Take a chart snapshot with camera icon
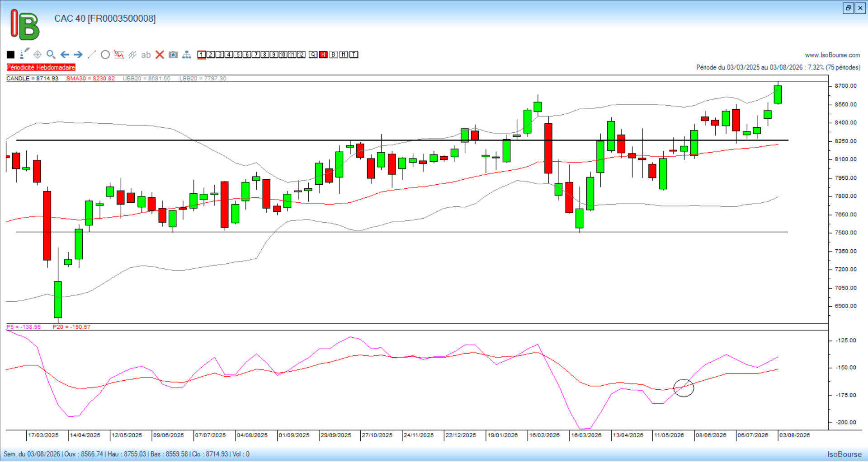 pos(173,55)
